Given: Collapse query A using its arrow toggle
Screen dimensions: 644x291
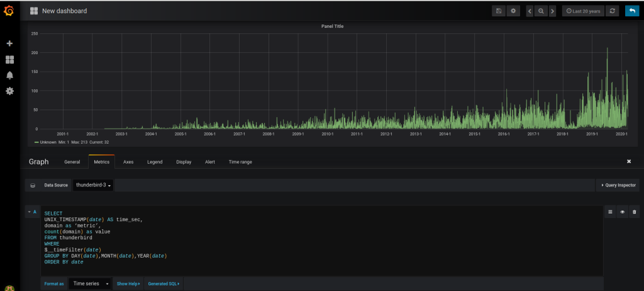Looking at the screenshot, I should (x=30, y=212).
